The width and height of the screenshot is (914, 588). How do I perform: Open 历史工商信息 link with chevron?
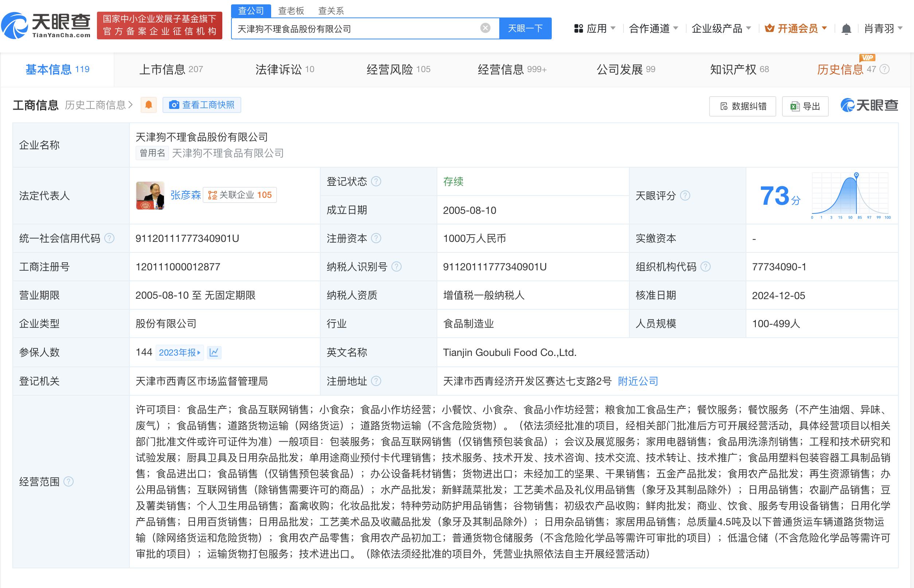point(98,105)
